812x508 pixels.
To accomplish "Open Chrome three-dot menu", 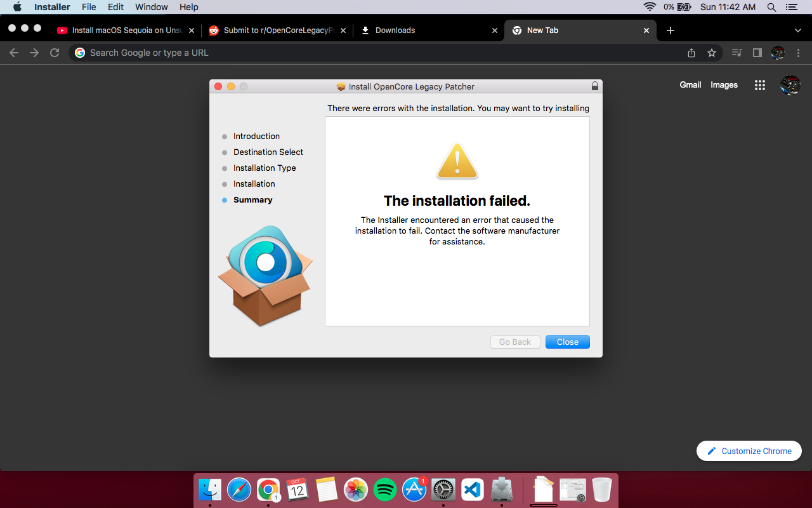I will (798, 53).
